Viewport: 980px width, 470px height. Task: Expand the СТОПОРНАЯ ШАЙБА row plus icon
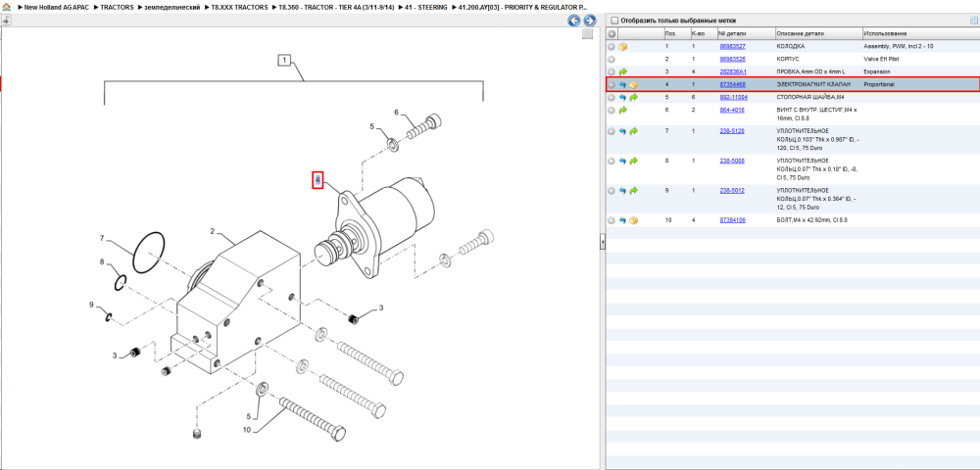click(x=612, y=97)
